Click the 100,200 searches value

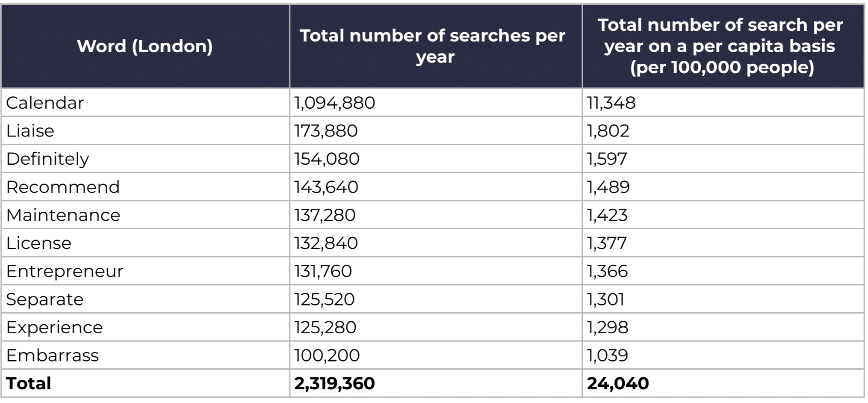[327, 356]
